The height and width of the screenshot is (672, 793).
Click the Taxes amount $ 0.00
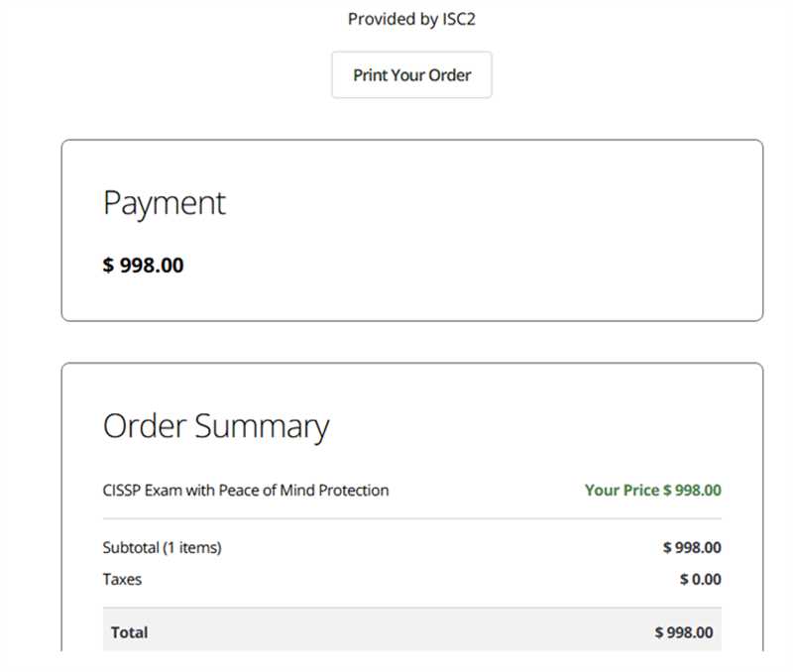(x=700, y=579)
